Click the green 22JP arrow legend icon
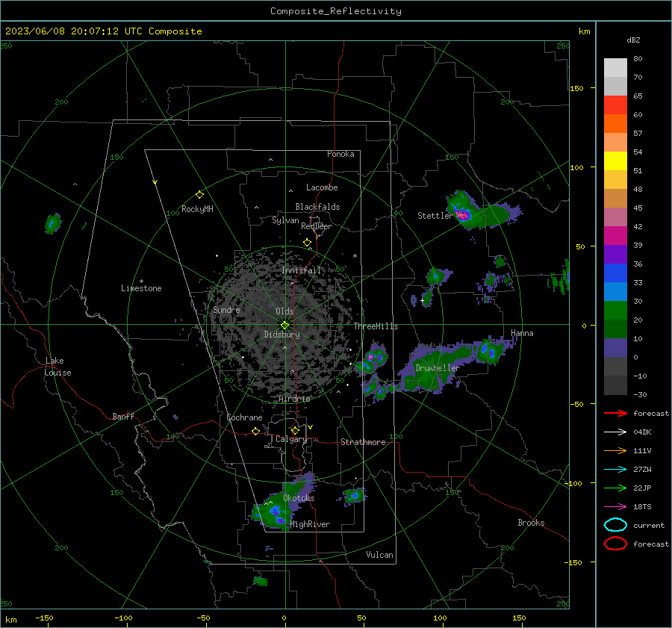This screenshot has width=672, height=628. (x=615, y=488)
